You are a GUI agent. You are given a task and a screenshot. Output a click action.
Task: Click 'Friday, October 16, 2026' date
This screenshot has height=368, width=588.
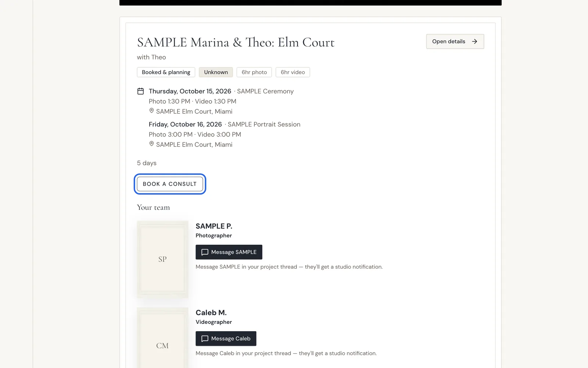coord(185,124)
